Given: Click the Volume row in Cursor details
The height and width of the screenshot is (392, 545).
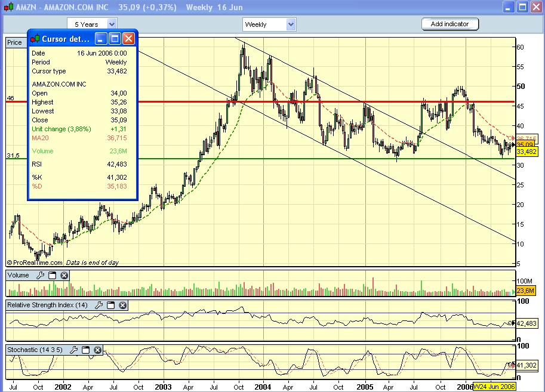Looking at the screenshot, I should [79, 151].
